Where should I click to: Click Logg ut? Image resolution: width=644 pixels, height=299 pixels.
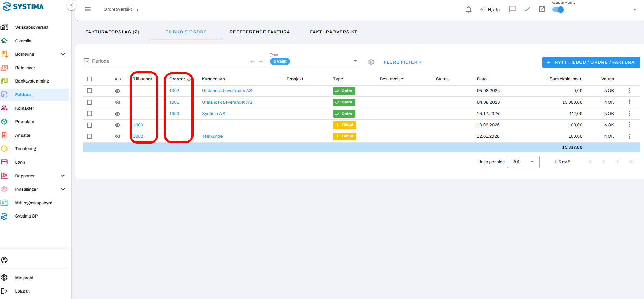(x=22, y=291)
